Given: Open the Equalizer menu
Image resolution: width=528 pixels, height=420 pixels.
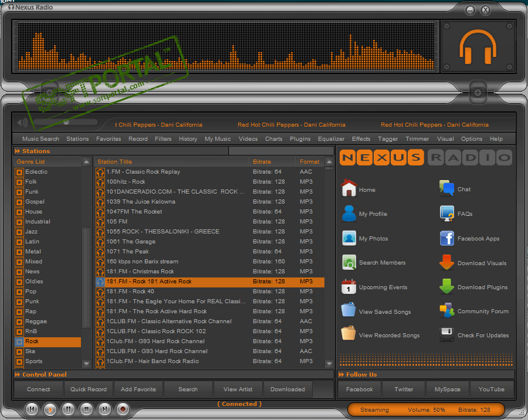Looking at the screenshot, I should point(331,139).
